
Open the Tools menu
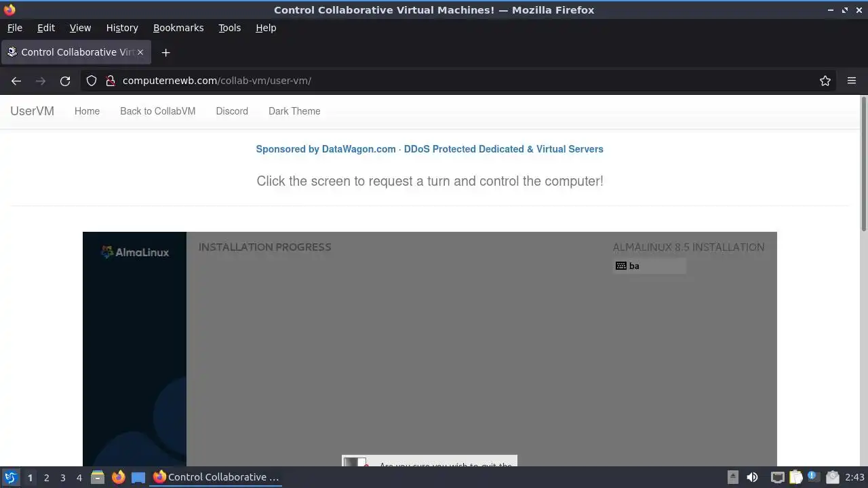coord(229,28)
